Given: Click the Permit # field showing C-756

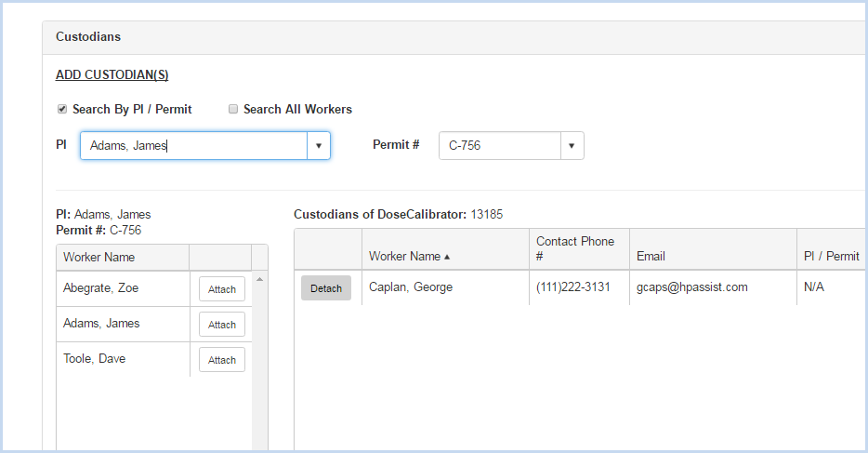Looking at the screenshot, I should pos(500,146).
